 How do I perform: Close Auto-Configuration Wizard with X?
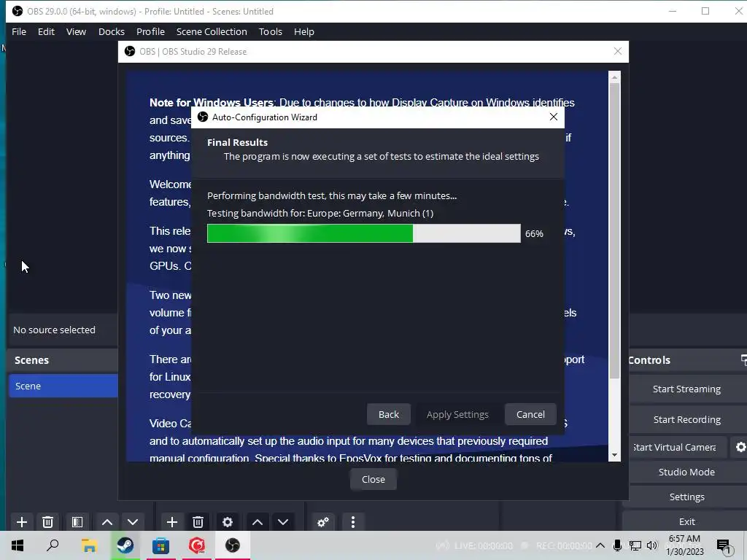point(554,117)
